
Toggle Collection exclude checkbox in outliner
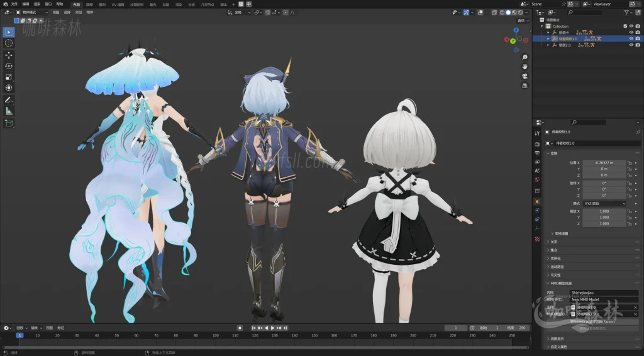coord(625,26)
